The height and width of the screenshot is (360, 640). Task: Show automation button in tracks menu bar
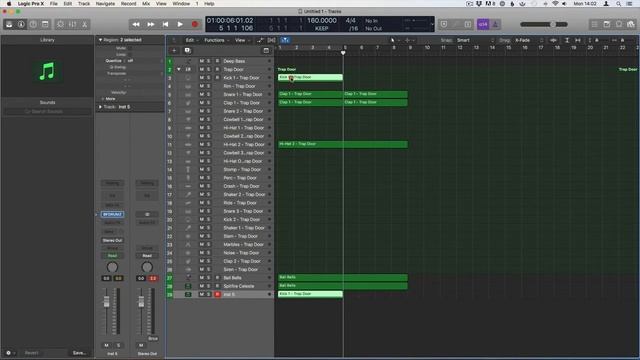tap(260, 40)
